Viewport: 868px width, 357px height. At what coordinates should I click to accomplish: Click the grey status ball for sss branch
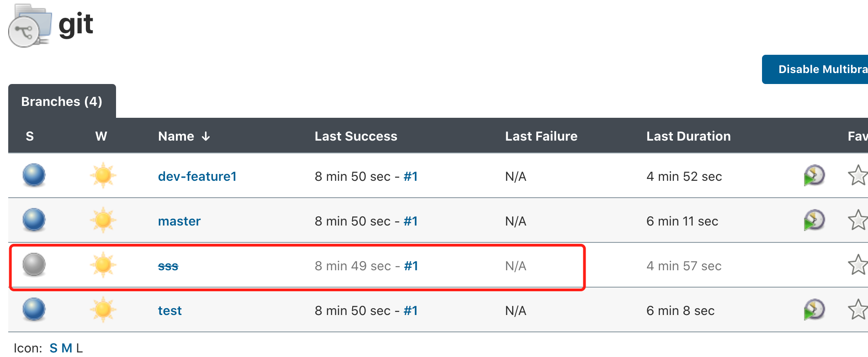coord(34,265)
